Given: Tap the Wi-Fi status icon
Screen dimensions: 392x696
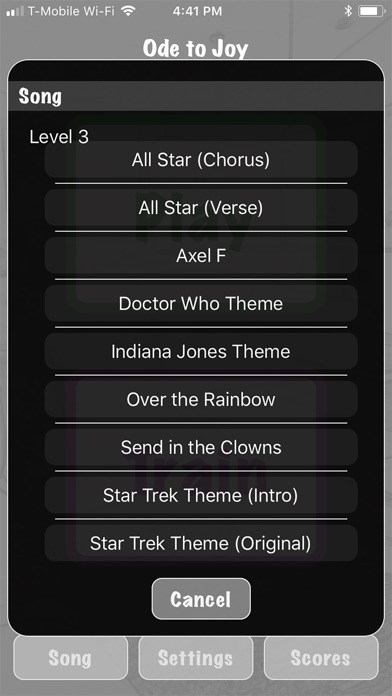Looking at the screenshot, I should 128,11.
